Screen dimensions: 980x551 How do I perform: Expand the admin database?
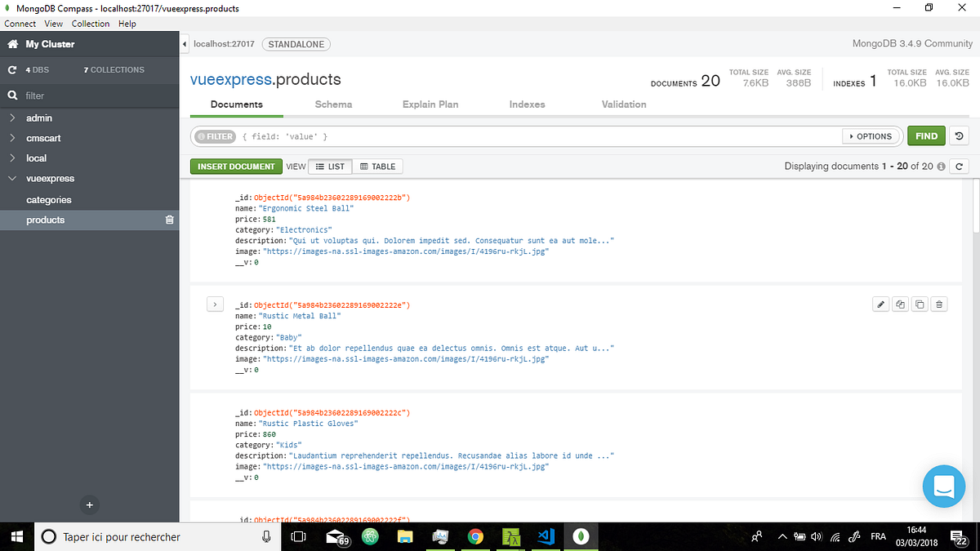pos(12,118)
